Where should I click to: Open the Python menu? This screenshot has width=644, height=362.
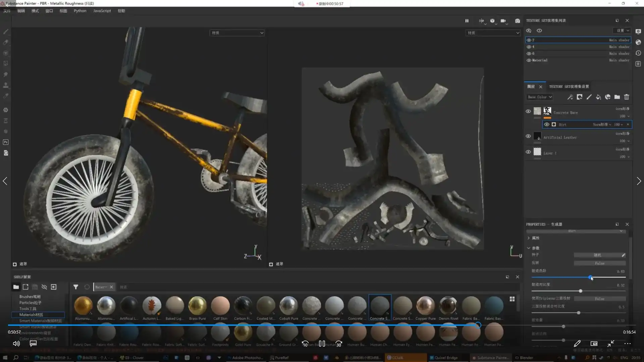[80, 11]
